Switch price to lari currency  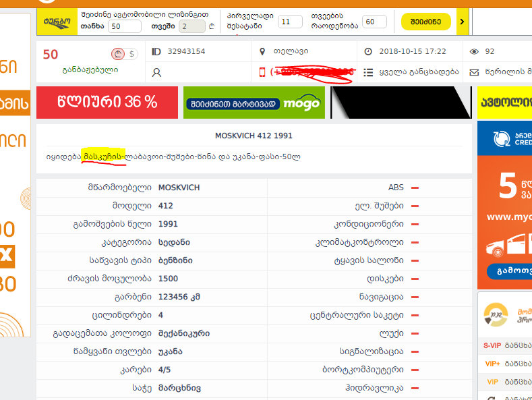118,54
